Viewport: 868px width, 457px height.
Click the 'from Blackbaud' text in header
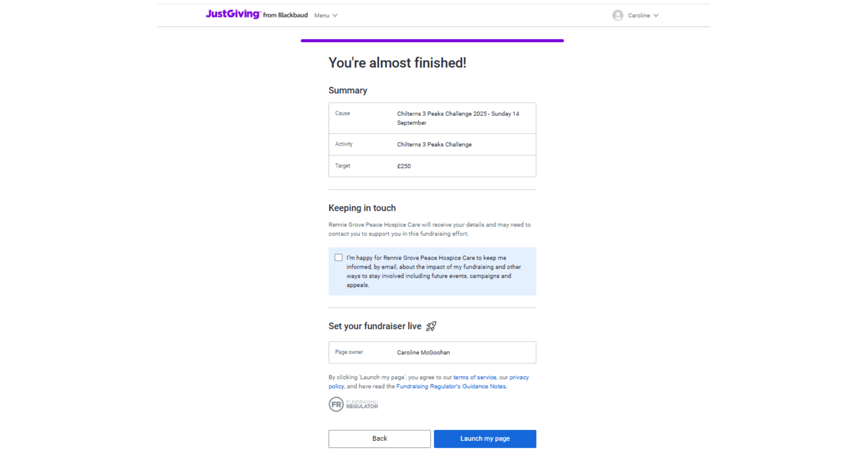click(x=285, y=15)
